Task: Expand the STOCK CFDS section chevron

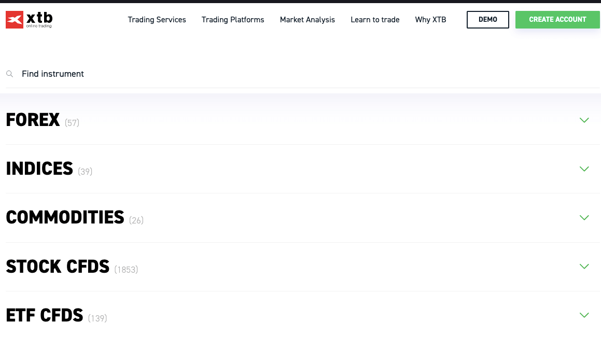Action: pyautogui.click(x=584, y=267)
